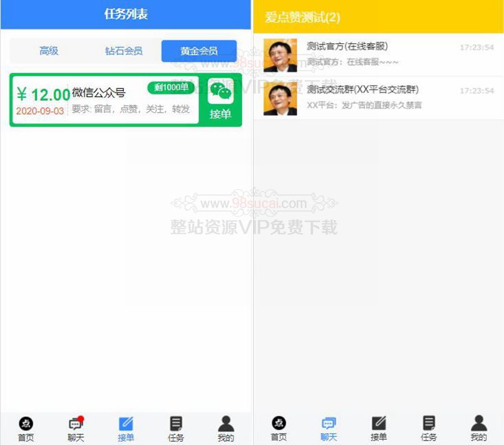Open Home icon in left bottom bar
The height and width of the screenshot is (445, 504).
(26, 424)
